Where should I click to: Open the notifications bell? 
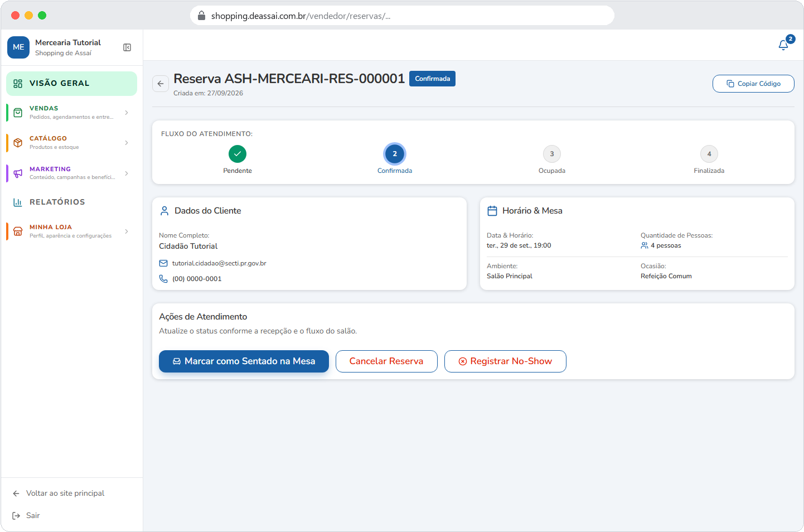click(783, 45)
